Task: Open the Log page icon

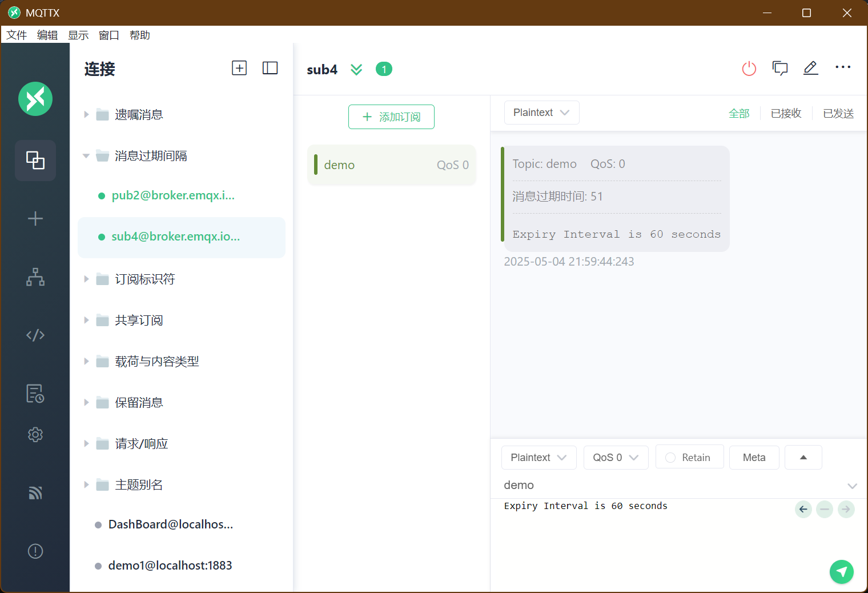Action: [35, 394]
